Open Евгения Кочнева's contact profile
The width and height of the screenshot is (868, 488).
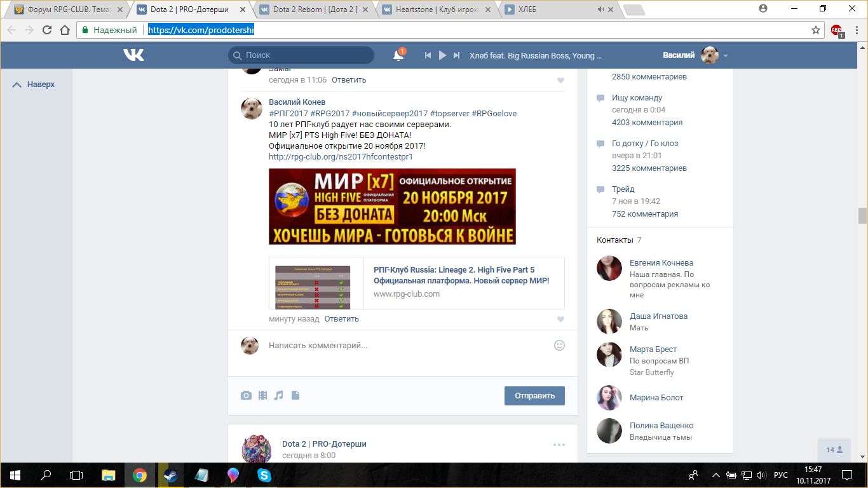coord(661,263)
